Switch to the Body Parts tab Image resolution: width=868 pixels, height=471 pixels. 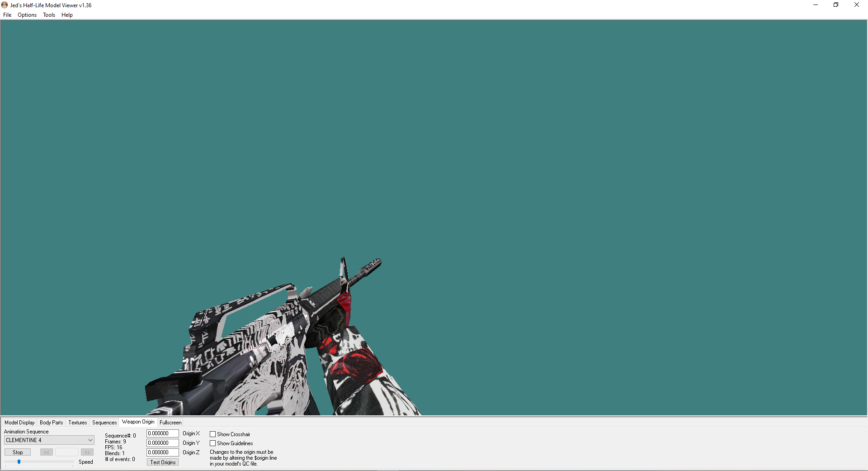52,423
